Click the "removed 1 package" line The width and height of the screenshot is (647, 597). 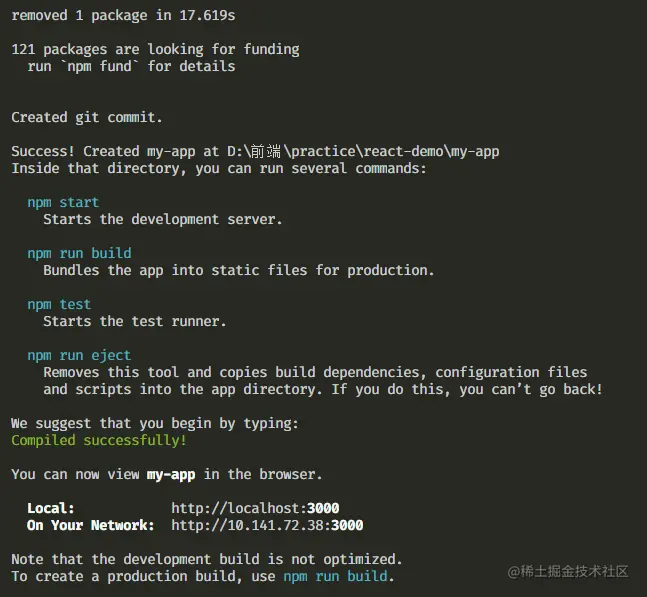(123, 15)
